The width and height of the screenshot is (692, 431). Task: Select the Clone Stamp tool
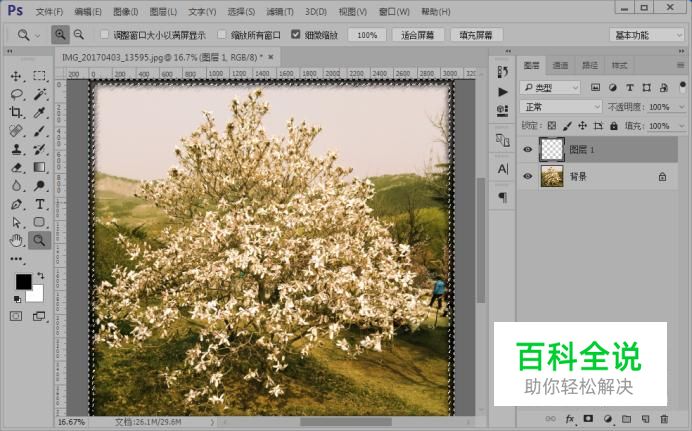tap(16, 149)
